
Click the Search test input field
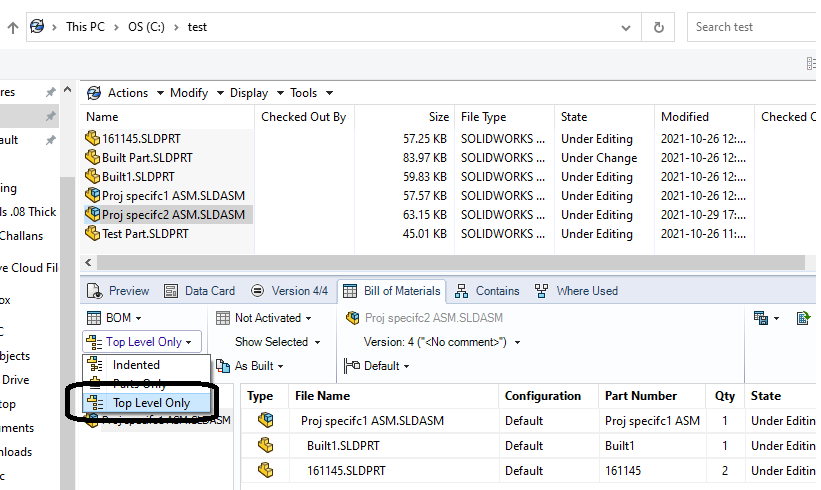[x=750, y=27]
